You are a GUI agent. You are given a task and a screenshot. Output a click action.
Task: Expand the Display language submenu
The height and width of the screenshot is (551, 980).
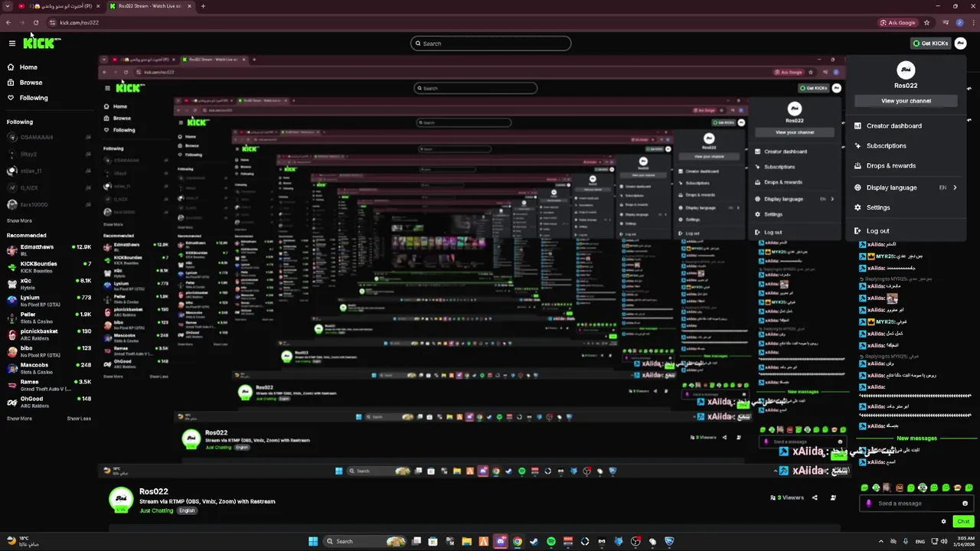tap(906, 187)
